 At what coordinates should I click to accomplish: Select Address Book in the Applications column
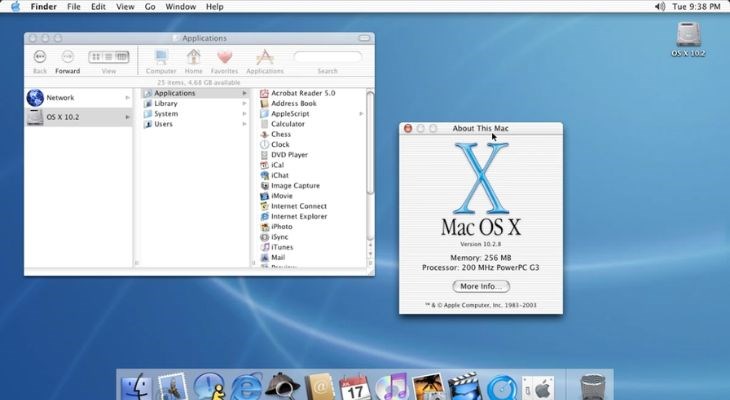click(x=294, y=103)
